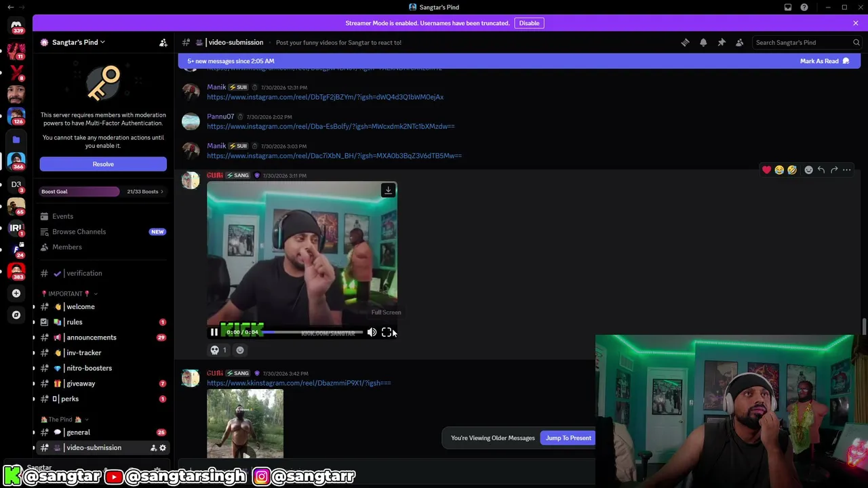This screenshot has height=488, width=868.
Task: Open the D3 server in server list
Action: (x=16, y=184)
